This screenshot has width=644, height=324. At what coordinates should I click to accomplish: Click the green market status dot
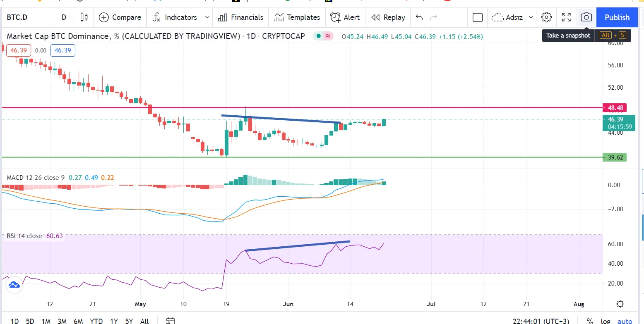[x=318, y=36]
